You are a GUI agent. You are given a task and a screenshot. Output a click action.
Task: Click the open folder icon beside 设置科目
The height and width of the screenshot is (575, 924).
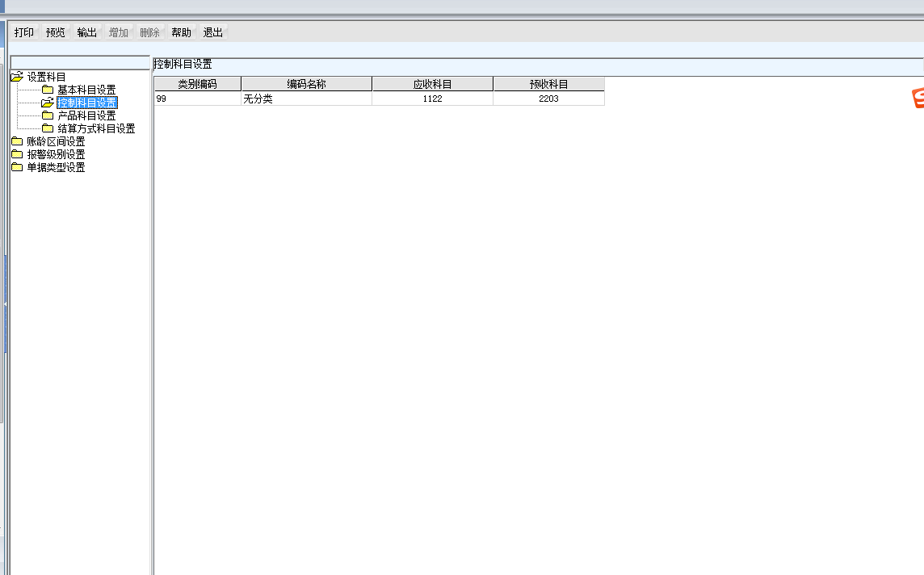point(17,77)
